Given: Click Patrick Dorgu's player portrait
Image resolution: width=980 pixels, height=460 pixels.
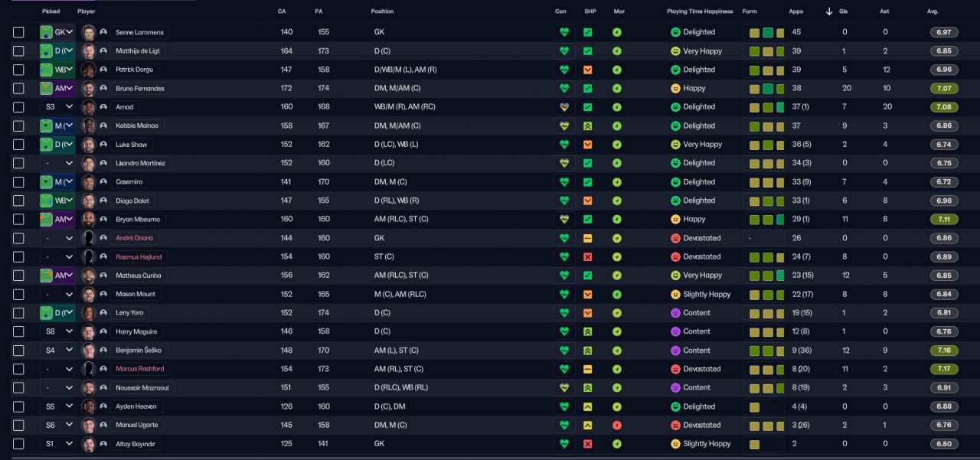Looking at the screenshot, I should click(x=88, y=70).
